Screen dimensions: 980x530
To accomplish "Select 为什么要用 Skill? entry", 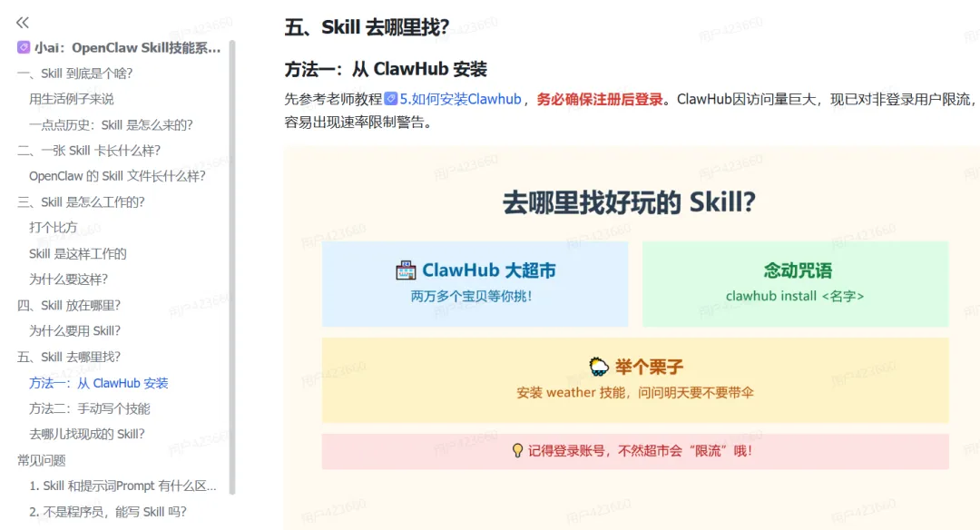I will [74, 330].
